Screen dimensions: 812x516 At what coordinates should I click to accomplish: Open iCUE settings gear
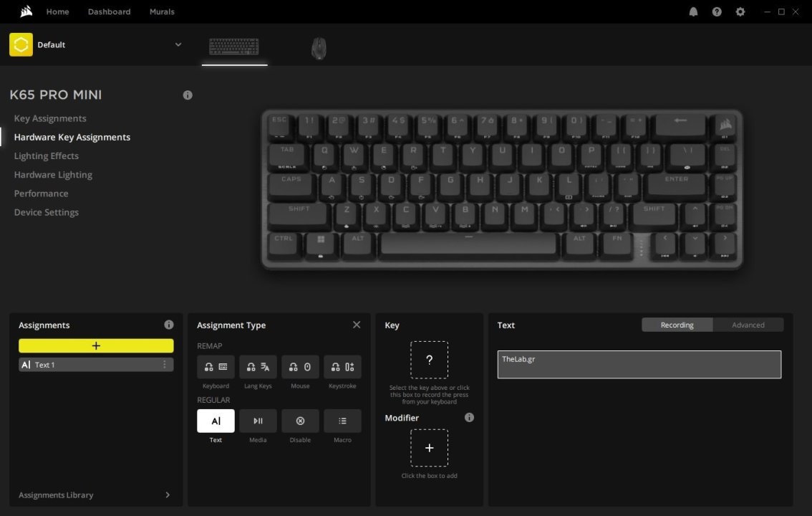click(x=740, y=11)
